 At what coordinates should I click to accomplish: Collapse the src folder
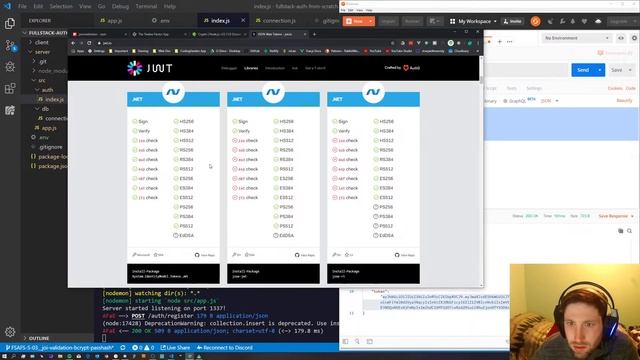click(x=34, y=80)
